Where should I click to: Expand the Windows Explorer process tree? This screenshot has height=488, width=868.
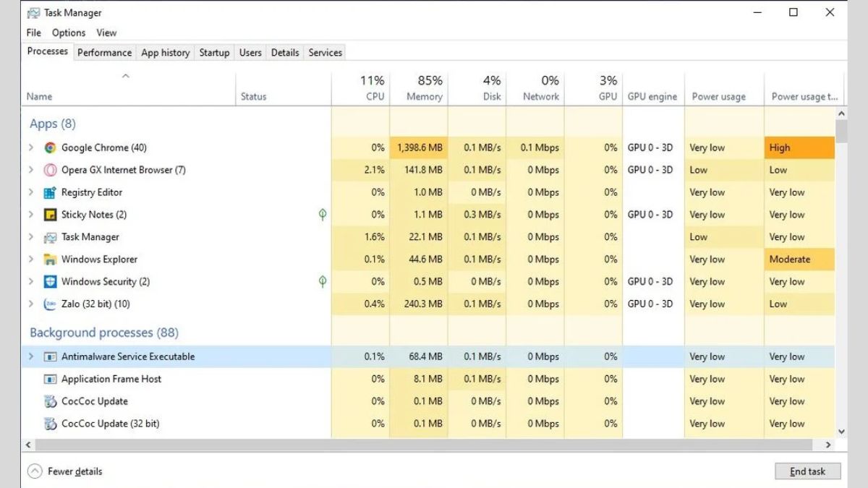pyautogui.click(x=30, y=259)
